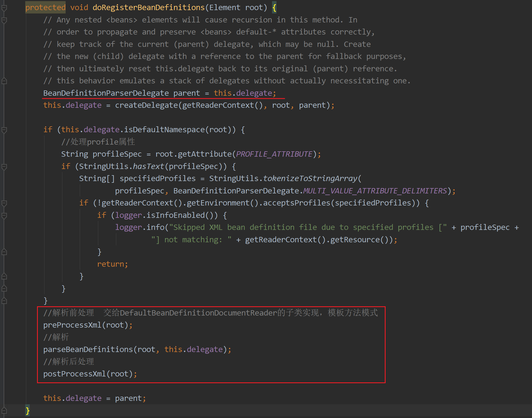Fold the isDefaultNamespace if-block in gutter
Image resolution: width=532 pixels, height=418 pixels.
pos(4,130)
